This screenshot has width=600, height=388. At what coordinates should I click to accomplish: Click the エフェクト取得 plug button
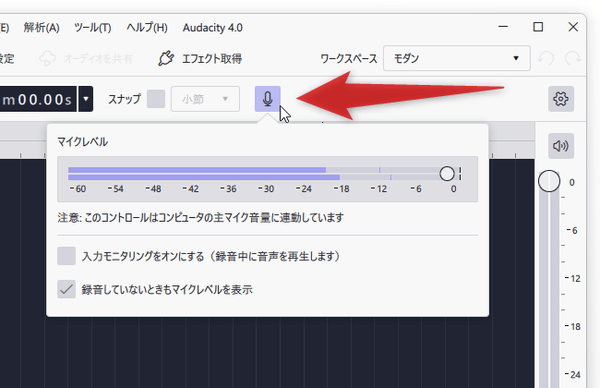click(200, 59)
